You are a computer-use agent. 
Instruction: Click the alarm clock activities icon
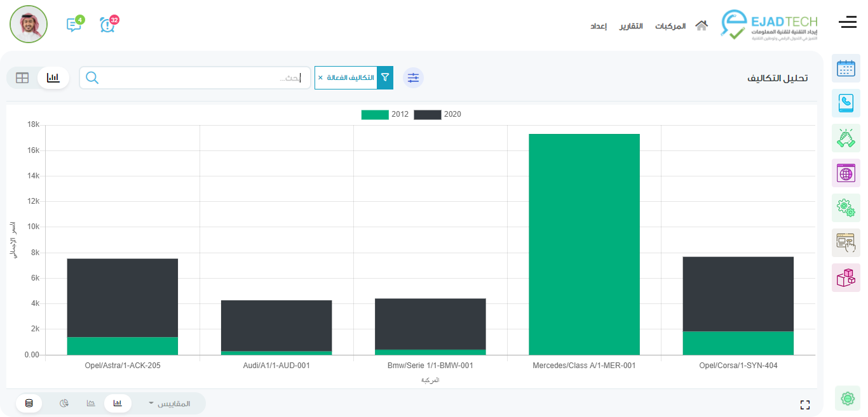pyautogui.click(x=107, y=25)
